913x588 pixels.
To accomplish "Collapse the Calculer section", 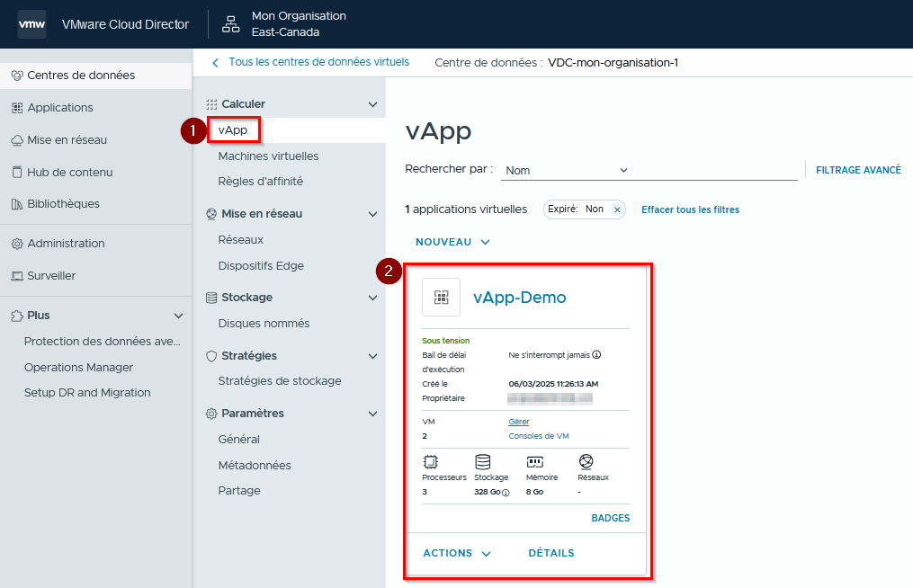I will pyautogui.click(x=372, y=105).
